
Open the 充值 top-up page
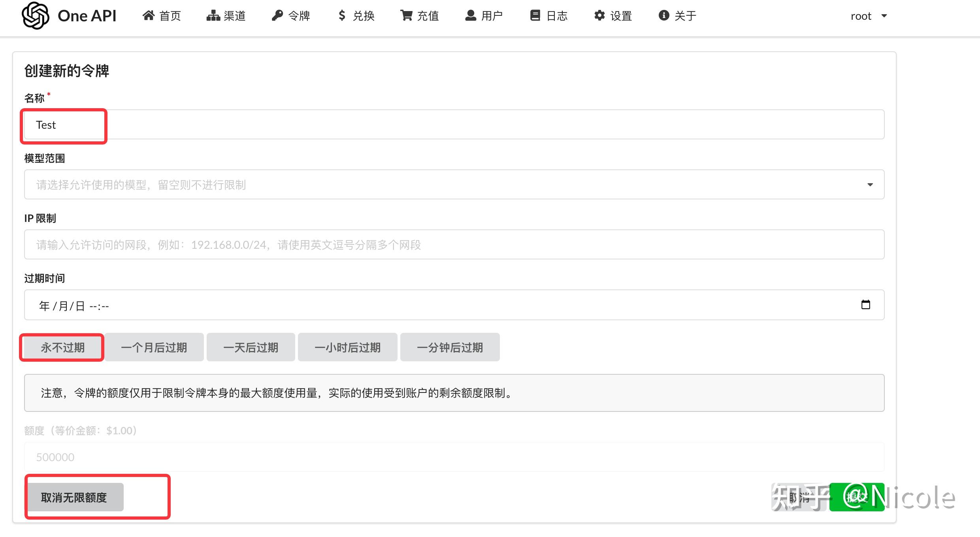pos(420,16)
